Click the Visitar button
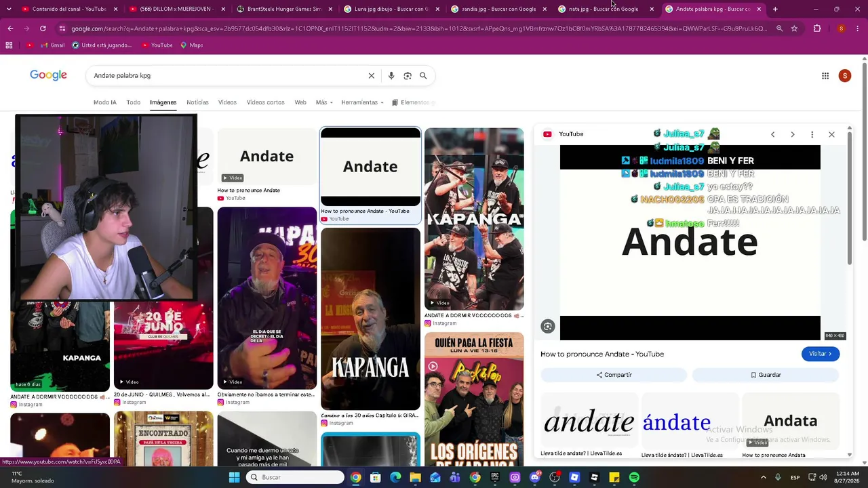This screenshot has height=488, width=868. (821, 354)
